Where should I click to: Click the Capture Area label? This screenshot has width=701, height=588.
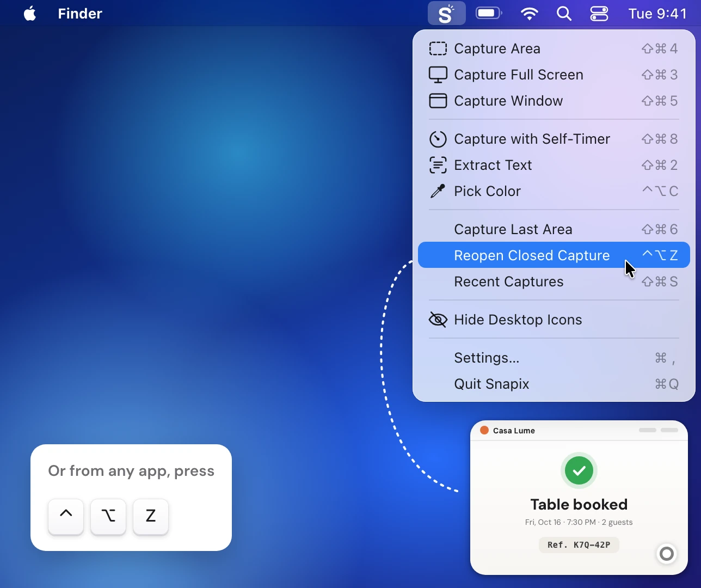[x=497, y=48]
